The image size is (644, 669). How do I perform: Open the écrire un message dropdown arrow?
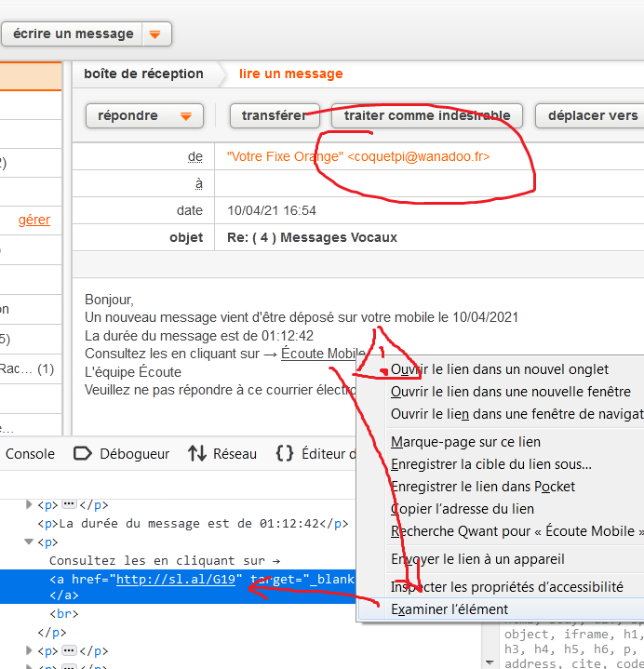tap(155, 34)
